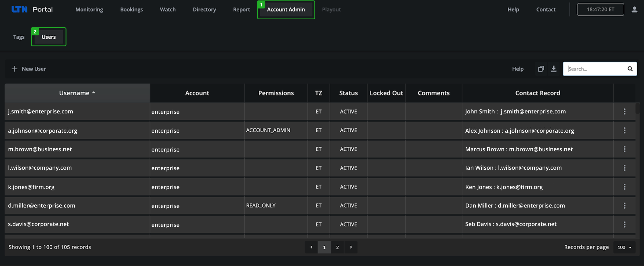
Task: Click the search magnifier icon
Action: [630, 69]
